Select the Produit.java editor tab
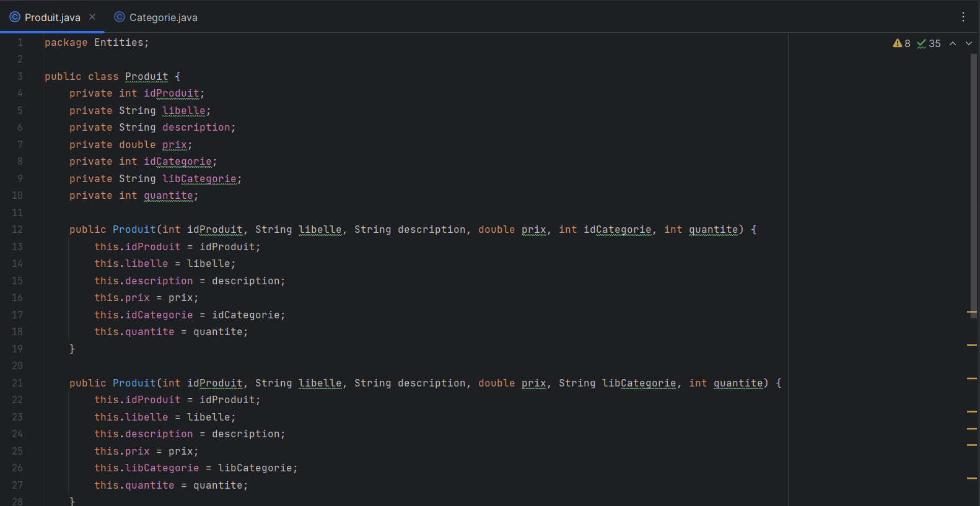Screen dimensions: 980x506 (x=52, y=17)
